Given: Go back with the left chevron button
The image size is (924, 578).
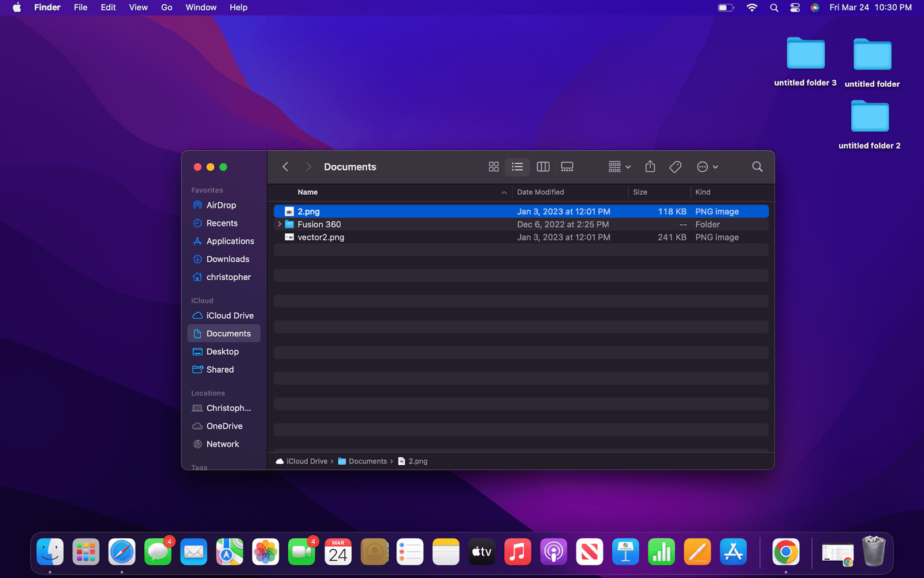Looking at the screenshot, I should 285,167.
